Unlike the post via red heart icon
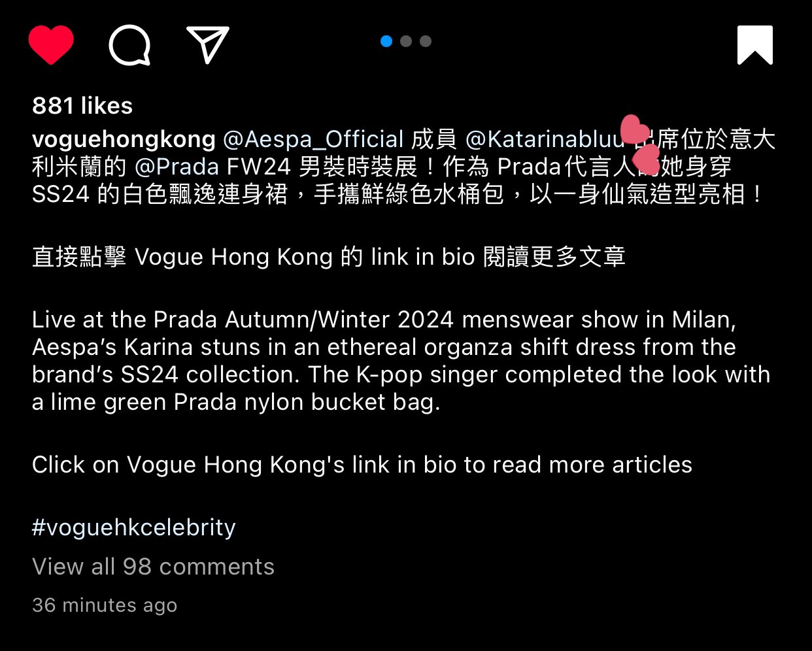812x651 pixels. point(51,44)
